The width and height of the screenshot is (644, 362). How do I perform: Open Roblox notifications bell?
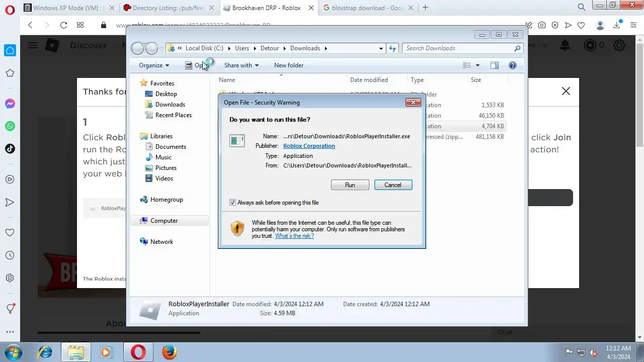pyautogui.click(x=565, y=45)
